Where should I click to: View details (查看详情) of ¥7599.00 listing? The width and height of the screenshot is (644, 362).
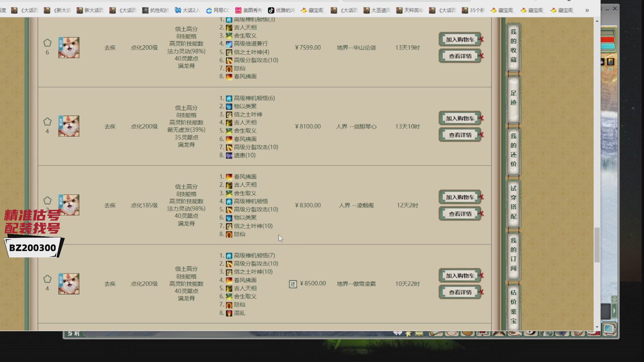(x=460, y=56)
